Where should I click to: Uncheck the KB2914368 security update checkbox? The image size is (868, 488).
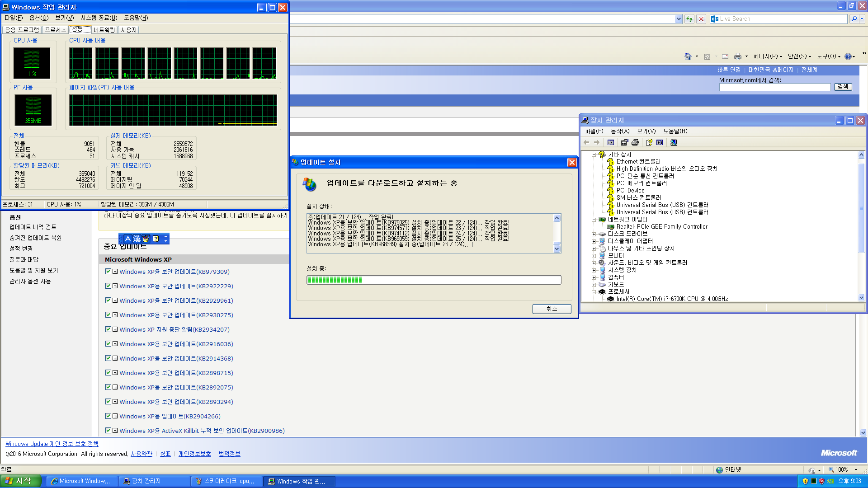(x=108, y=358)
